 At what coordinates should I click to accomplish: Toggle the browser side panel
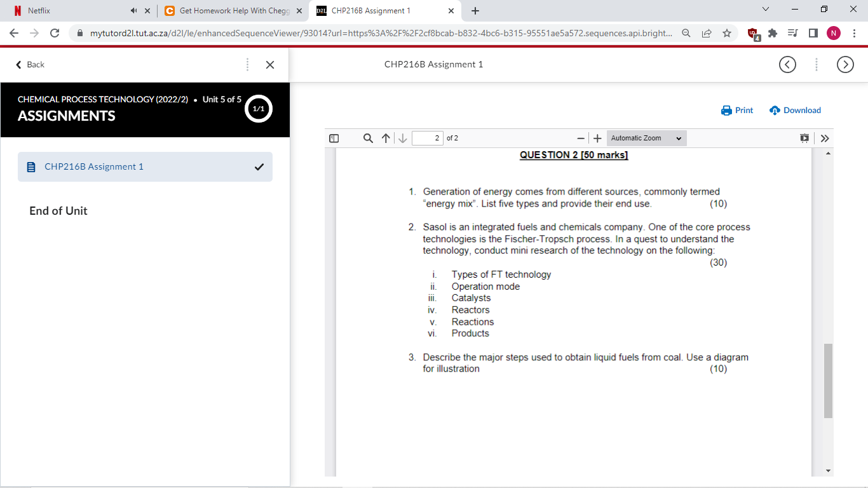pyautogui.click(x=813, y=33)
